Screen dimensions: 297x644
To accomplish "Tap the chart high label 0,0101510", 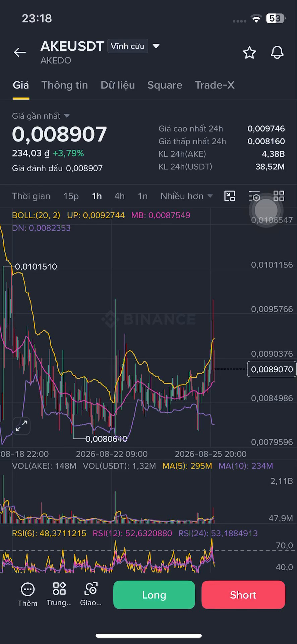I will [36, 267].
